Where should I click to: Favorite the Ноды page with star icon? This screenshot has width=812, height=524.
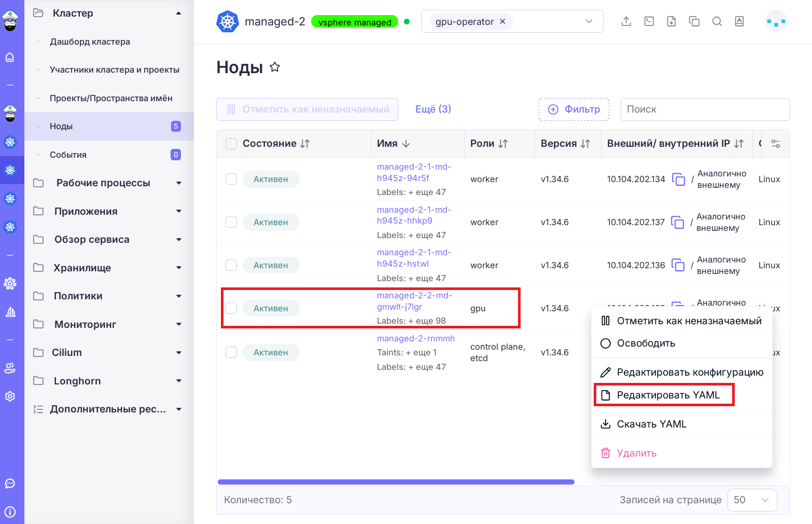click(275, 67)
